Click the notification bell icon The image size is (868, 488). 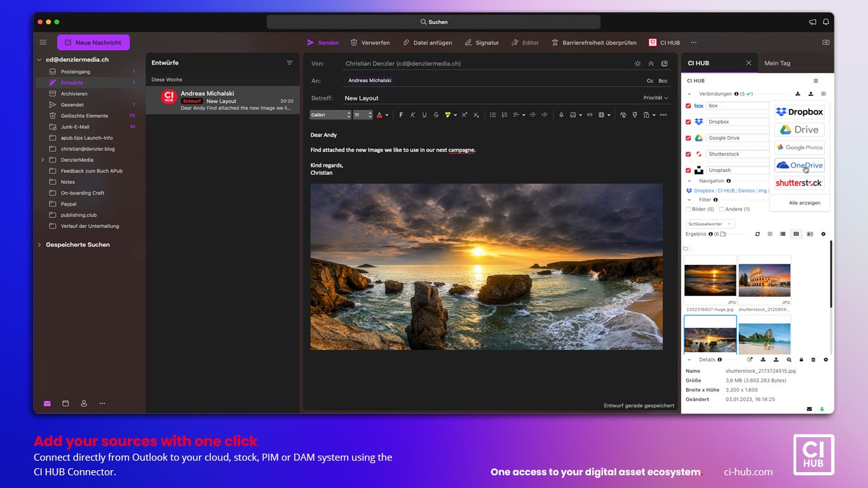tap(826, 22)
